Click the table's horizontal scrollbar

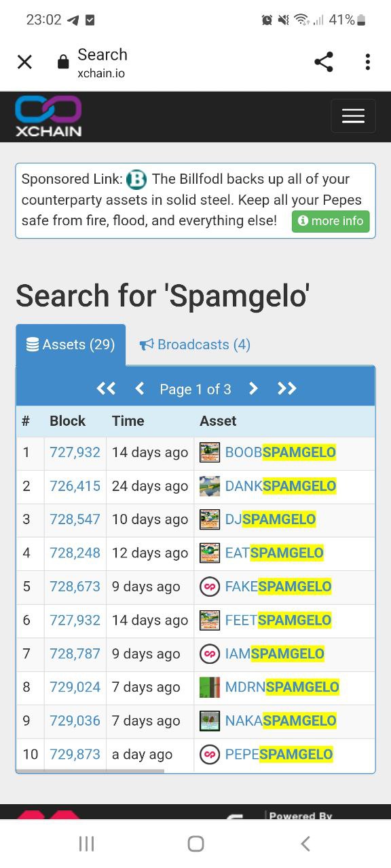pyautogui.click(x=90, y=771)
